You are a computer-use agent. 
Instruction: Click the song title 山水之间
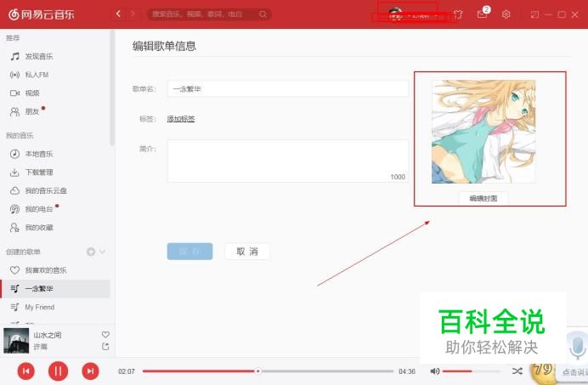[x=48, y=335]
